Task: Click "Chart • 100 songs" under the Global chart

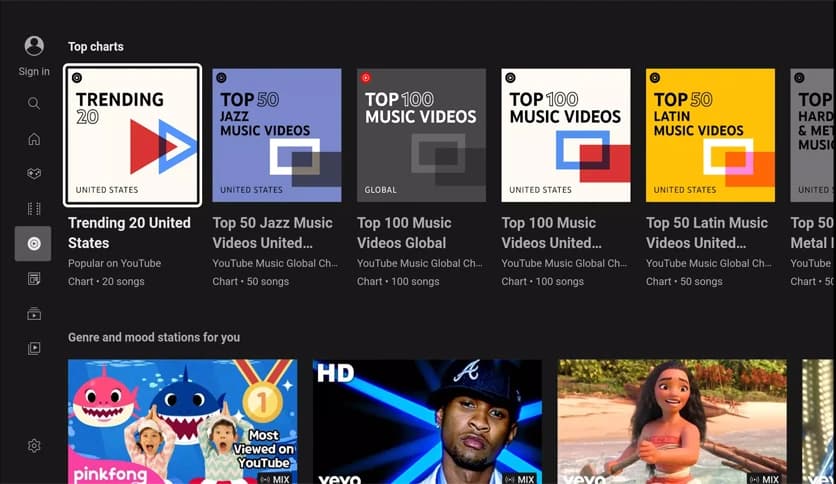Action: pyautogui.click(x=398, y=281)
